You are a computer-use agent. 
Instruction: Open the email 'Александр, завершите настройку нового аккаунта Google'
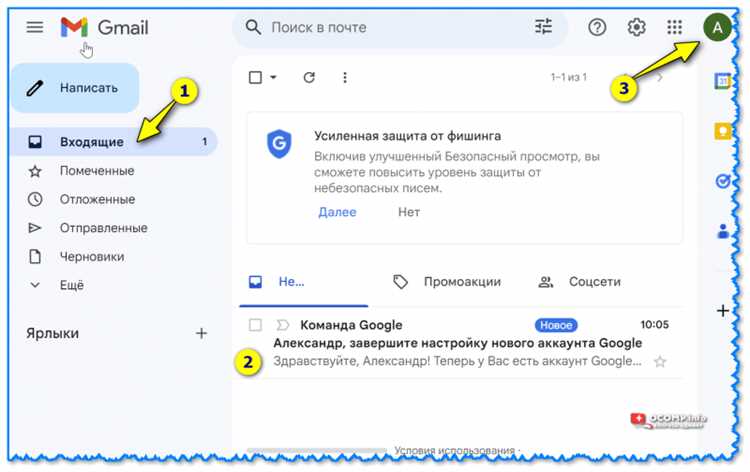pyautogui.click(x=458, y=343)
